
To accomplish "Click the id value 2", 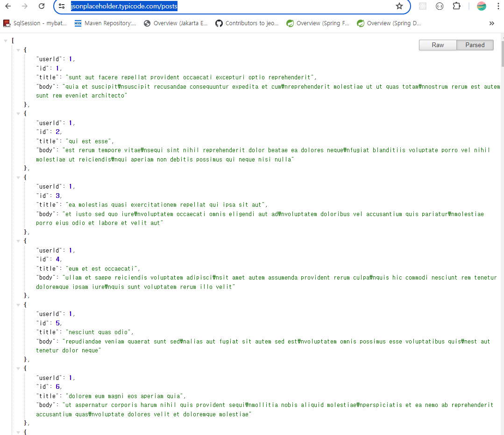I will click(57, 132).
